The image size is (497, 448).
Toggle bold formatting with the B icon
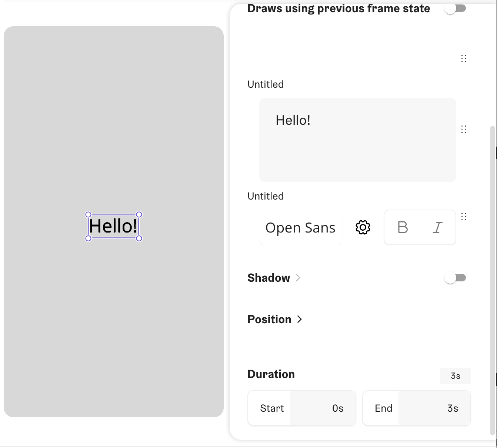(x=403, y=227)
